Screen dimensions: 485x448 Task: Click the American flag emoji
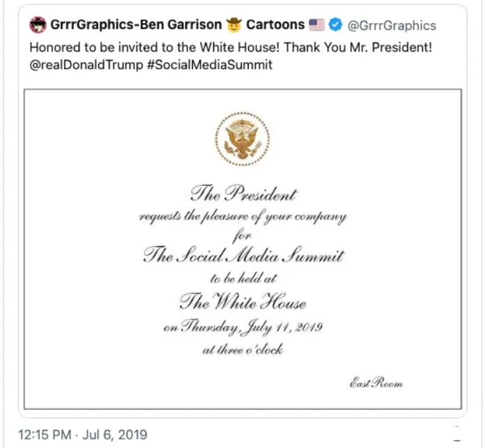[316, 25]
